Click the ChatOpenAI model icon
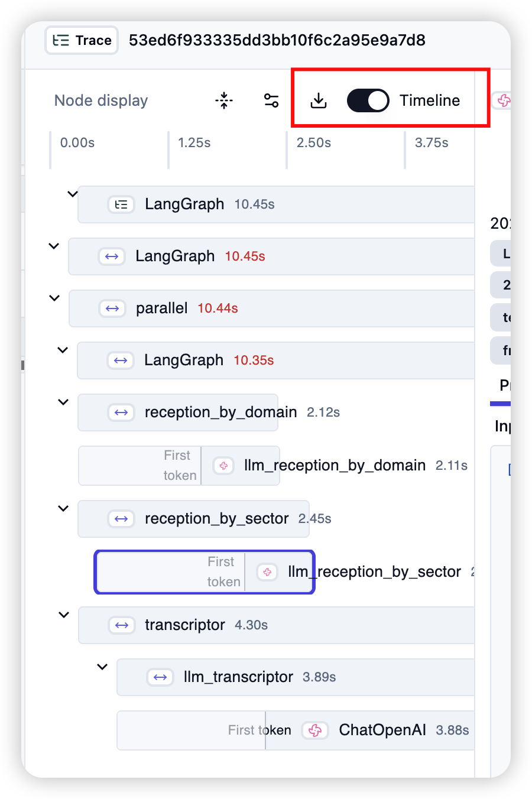Screen dimensions: 532x799 coord(315,730)
